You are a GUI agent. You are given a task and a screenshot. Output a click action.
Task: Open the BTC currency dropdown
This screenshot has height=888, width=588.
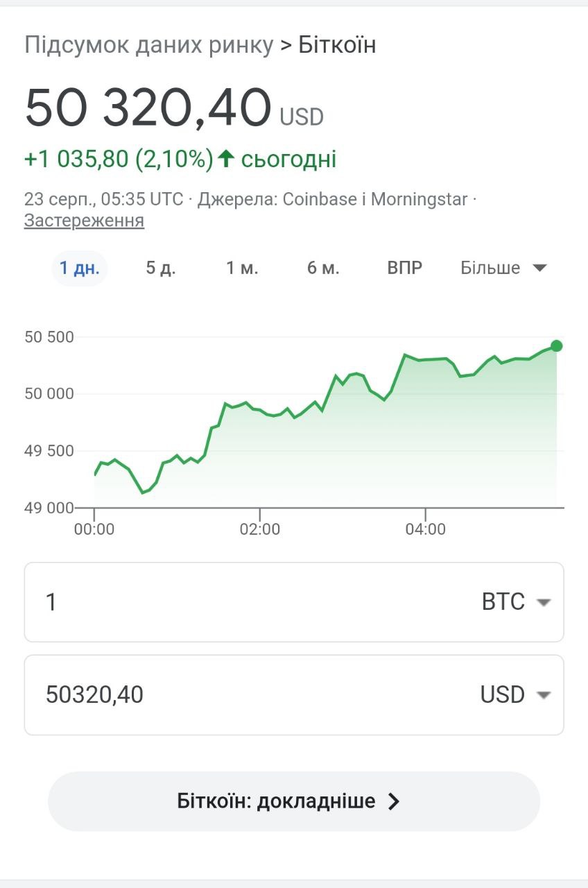tap(516, 601)
